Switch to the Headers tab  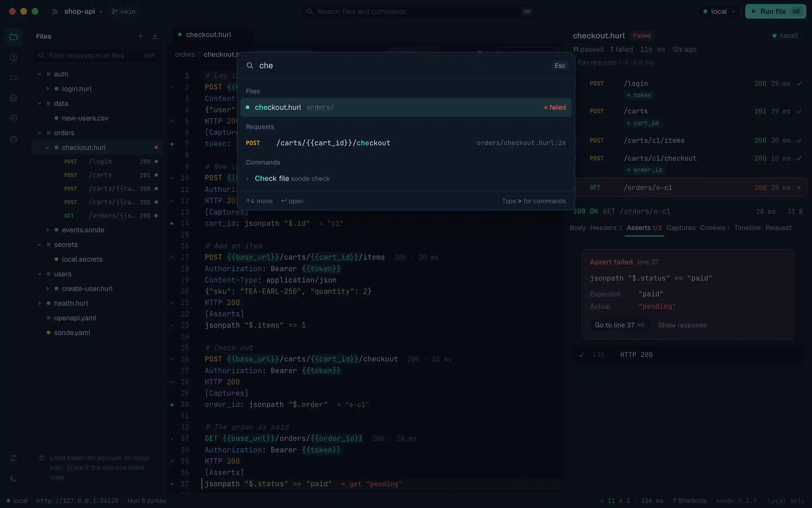(606, 228)
